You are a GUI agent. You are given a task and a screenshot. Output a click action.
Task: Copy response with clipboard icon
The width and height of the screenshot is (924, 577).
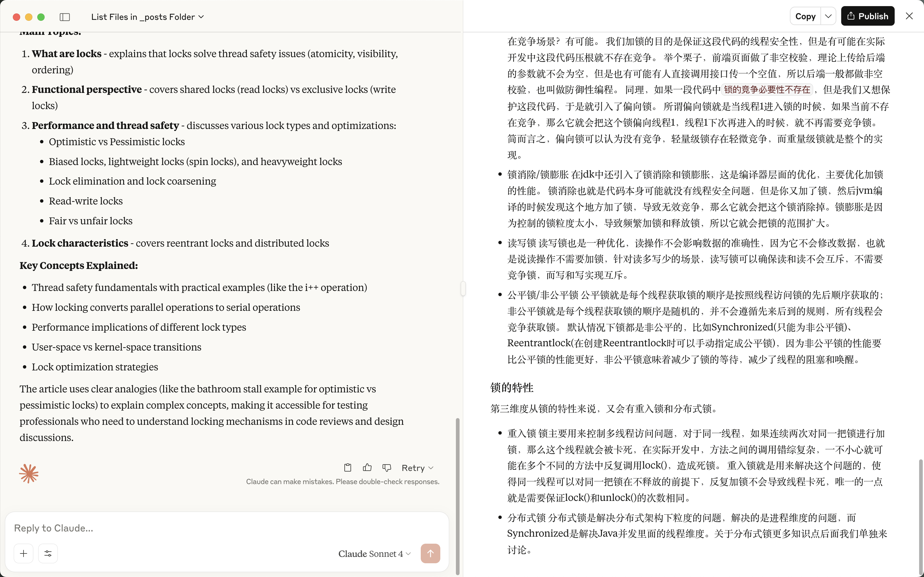[347, 468]
